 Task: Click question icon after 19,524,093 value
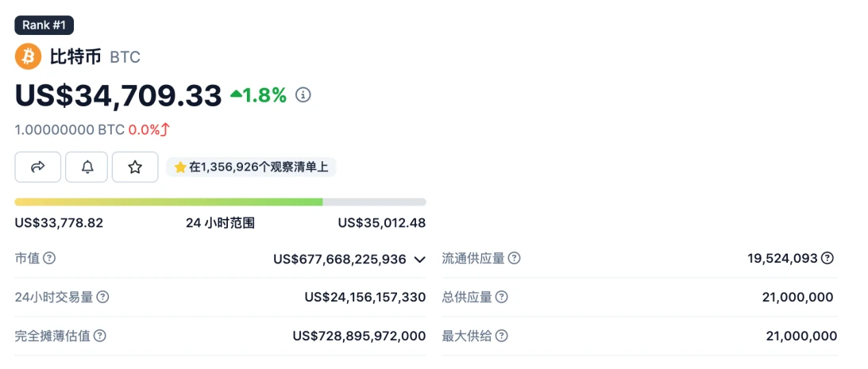click(827, 258)
